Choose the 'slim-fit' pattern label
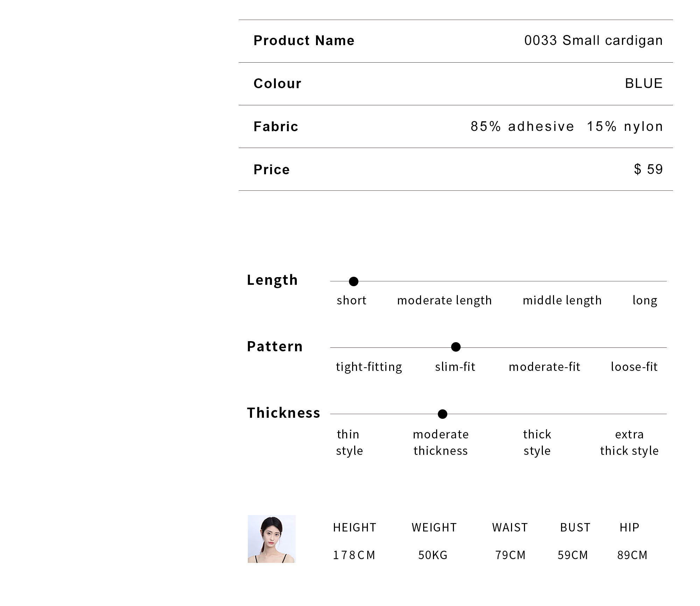 point(455,367)
